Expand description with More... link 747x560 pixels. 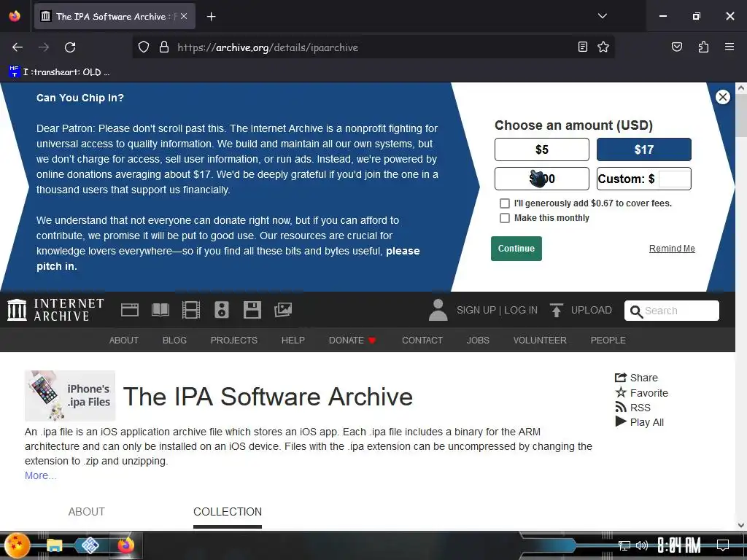click(41, 475)
